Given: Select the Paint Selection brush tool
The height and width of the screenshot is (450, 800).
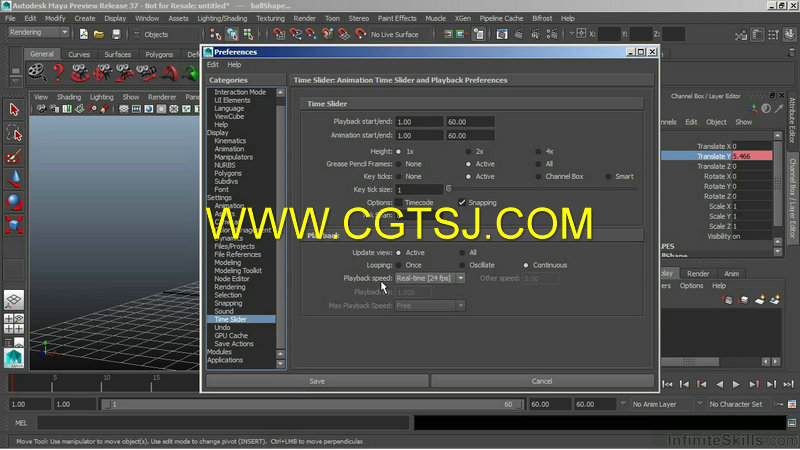Looking at the screenshot, I should (14, 156).
